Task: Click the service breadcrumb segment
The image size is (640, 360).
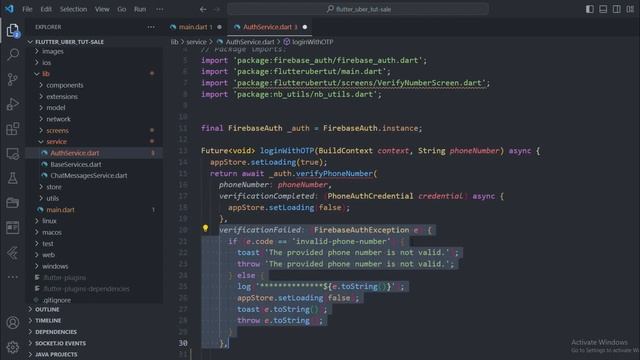Action: 196,42
